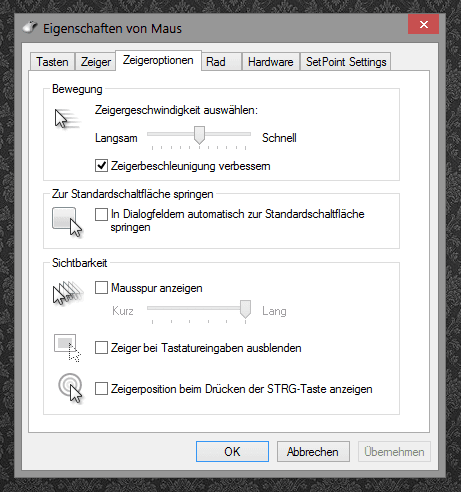Select the Zeigeroptionen tab
461x492 pixels.
(x=158, y=60)
